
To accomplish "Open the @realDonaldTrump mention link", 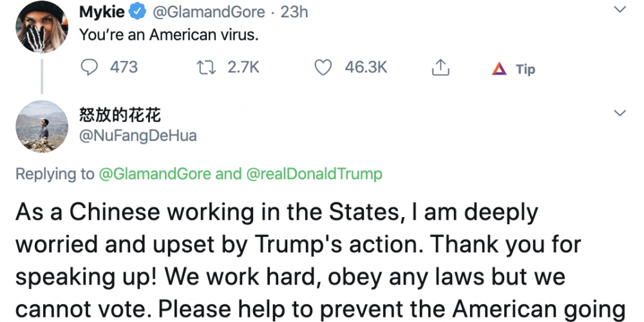I will 314,174.
